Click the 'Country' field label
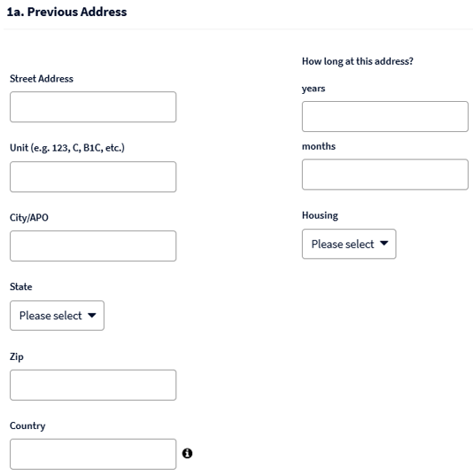The image size is (473, 476). pos(27,425)
